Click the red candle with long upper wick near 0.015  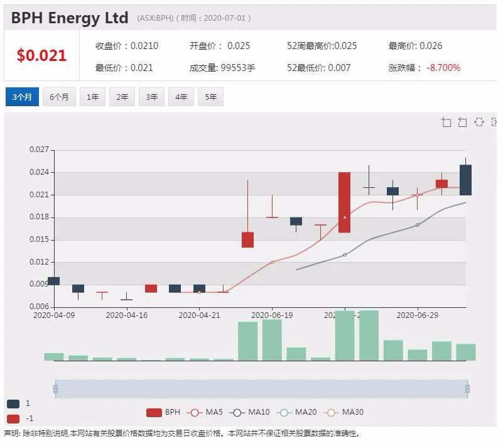coord(247,239)
